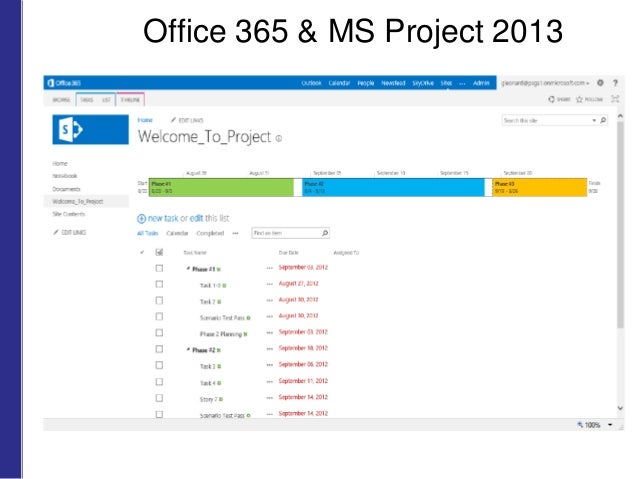Click the Share icon in the ribbon bar
The image size is (638, 479).
551,99
